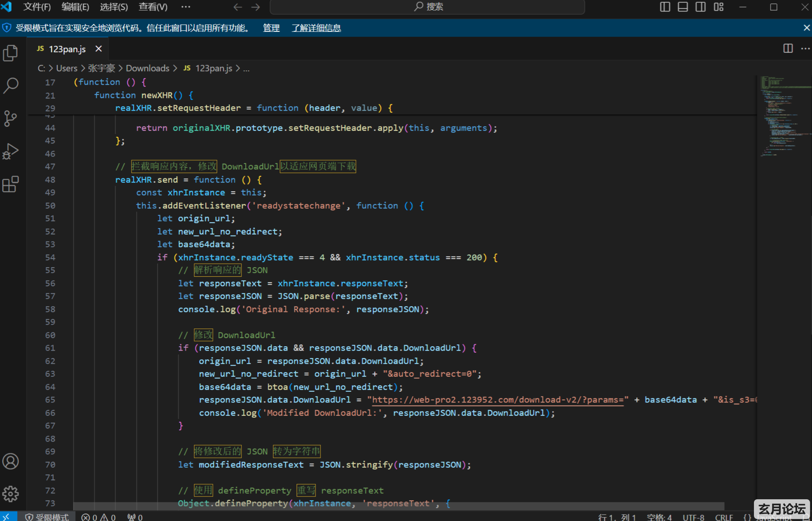812x521 pixels.
Task: Place cursor on Object.defineProperty line
Action: click(x=314, y=503)
